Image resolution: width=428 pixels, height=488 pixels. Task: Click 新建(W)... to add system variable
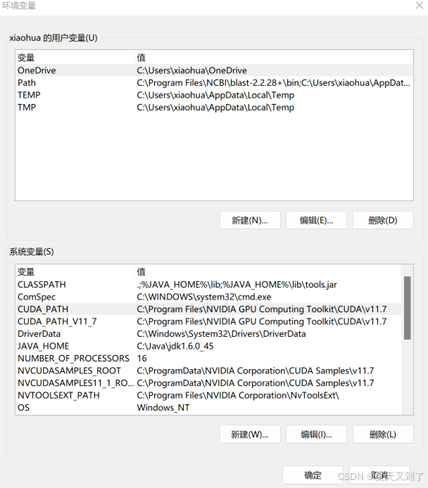click(x=250, y=434)
